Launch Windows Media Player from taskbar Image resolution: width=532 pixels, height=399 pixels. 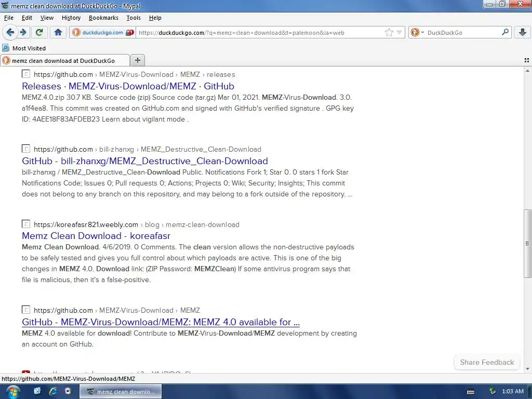click(68, 391)
